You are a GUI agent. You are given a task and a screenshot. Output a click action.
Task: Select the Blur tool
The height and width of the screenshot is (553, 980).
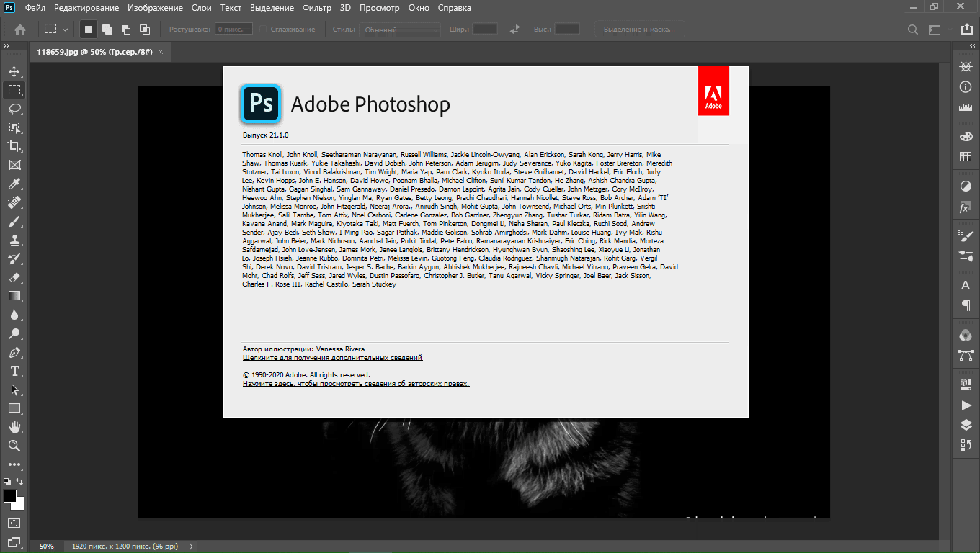(14, 315)
